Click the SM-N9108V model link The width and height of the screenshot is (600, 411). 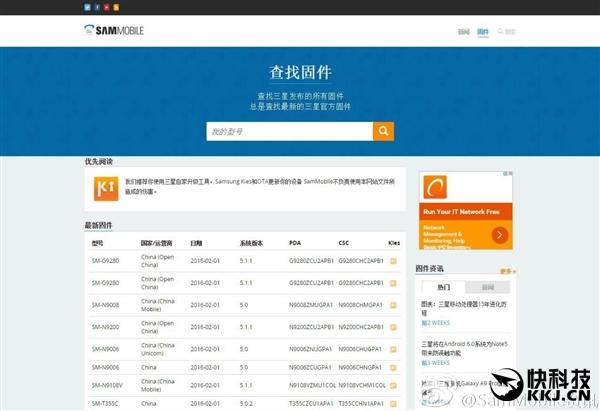pyautogui.click(x=107, y=385)
